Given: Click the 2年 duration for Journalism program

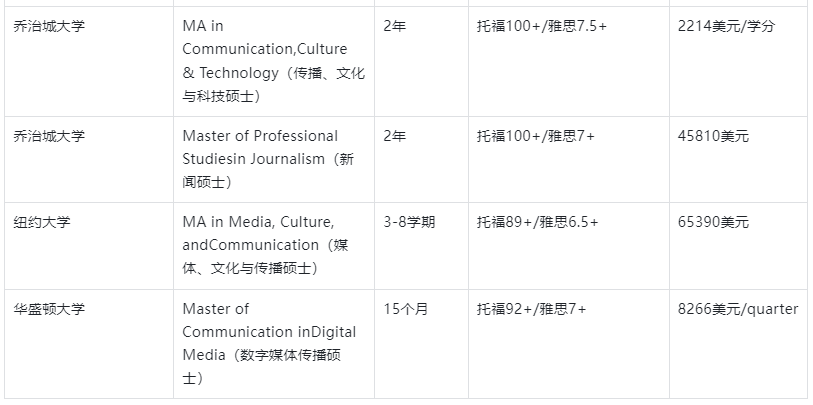Looking at the screenshot, I should coord(395,136).
